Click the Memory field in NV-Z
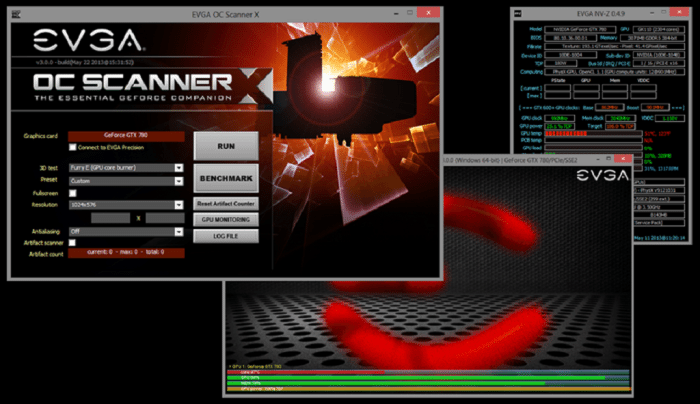This screenshot has height=404, width=700. [x=653, y=38]
